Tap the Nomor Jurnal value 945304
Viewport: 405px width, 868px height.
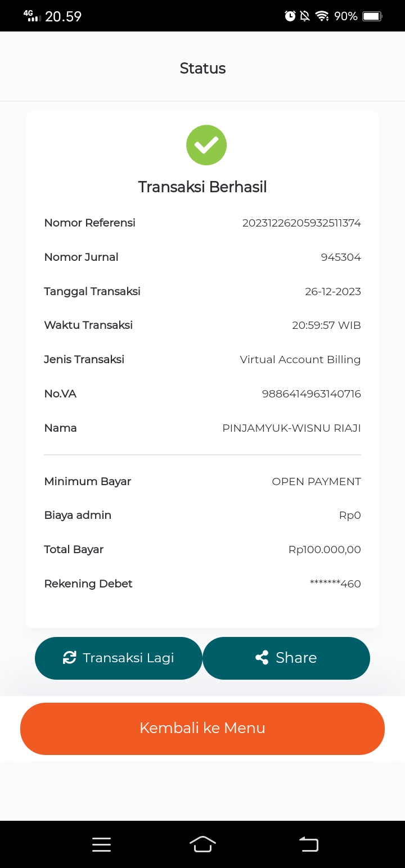pos(341,257)
